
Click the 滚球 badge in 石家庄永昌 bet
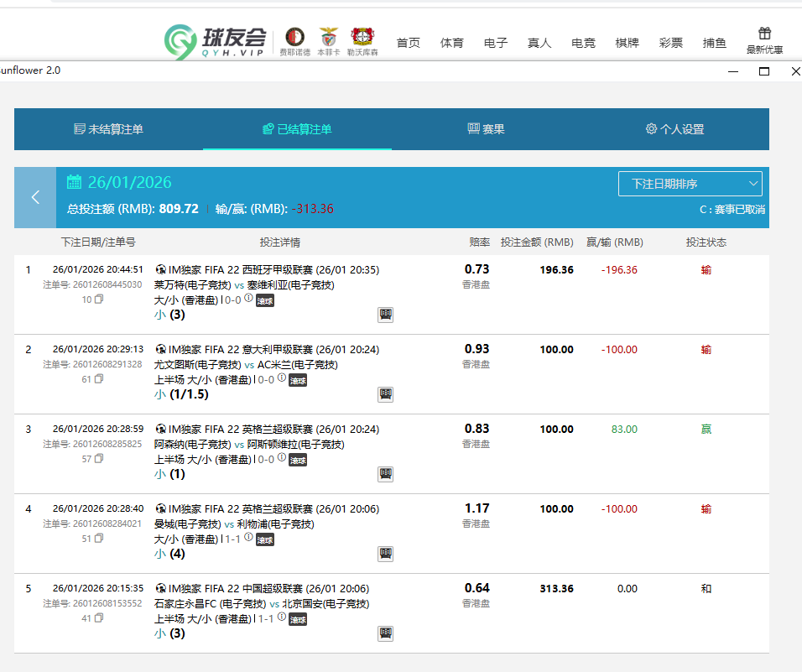click(x=298, y=619)
